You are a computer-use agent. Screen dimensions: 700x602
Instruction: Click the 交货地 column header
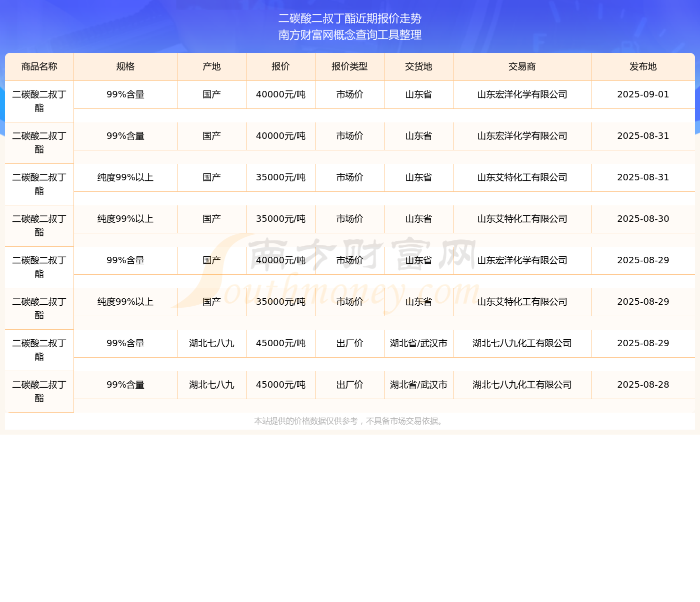coord(419,66)
